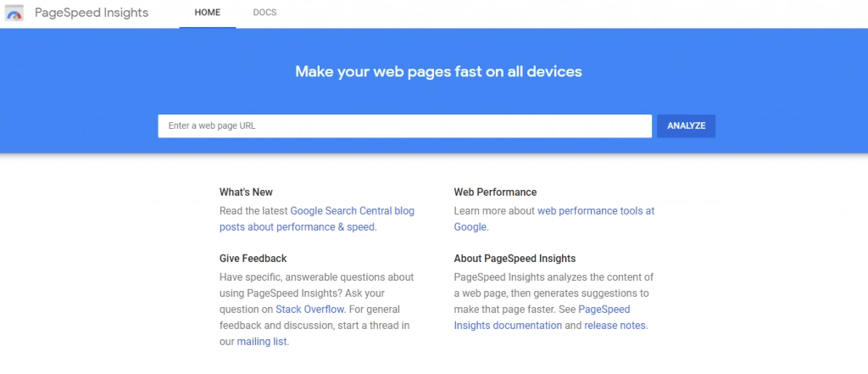Viewport: 868px width, 374px height.
Task: Click the What's New heading
Action: (246, 192)
